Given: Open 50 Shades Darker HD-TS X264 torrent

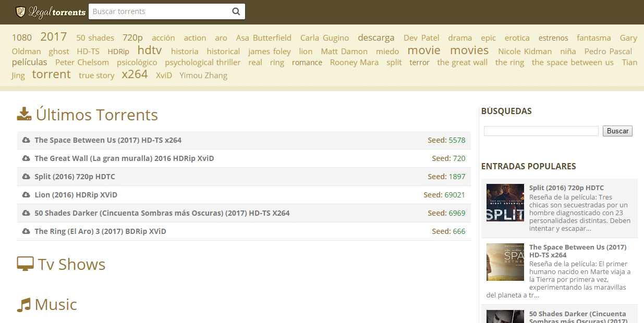Looking at the screenshot, I should pos(162,213).
